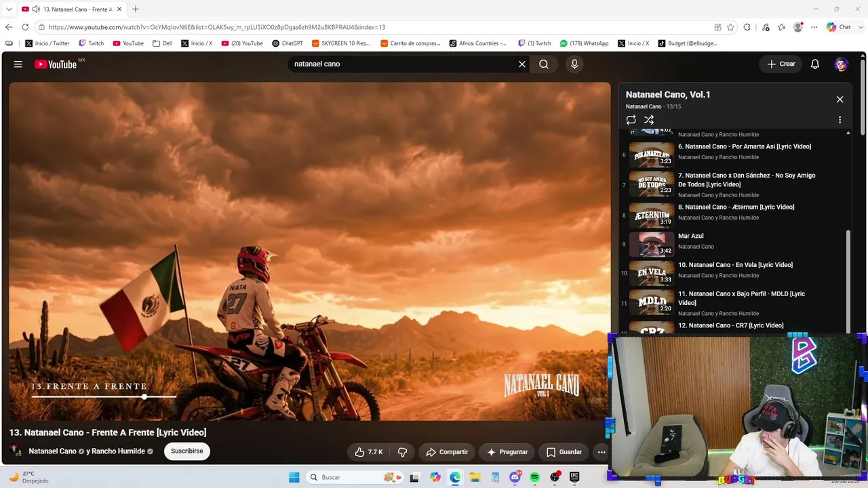
Task: Open browser profile avatar in toolbar
Action: click(x=798, y=27)
